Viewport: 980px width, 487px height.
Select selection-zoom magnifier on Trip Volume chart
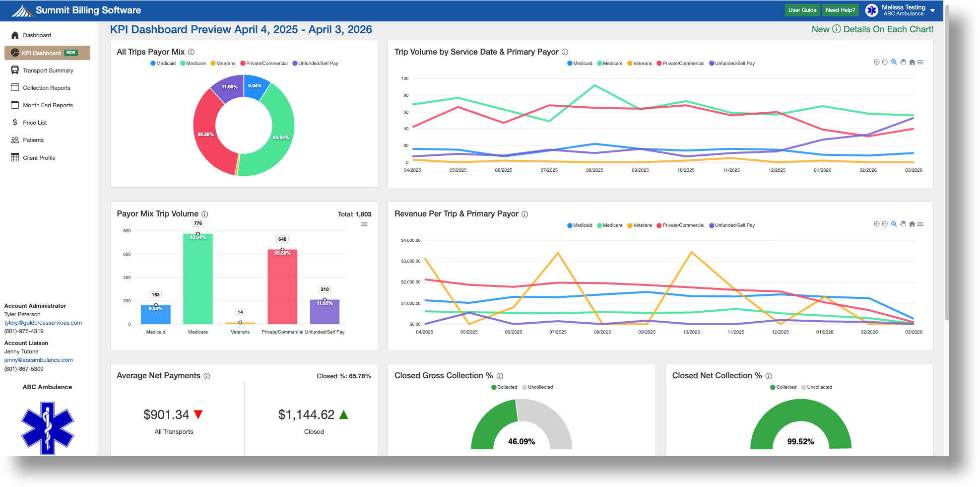894,62
